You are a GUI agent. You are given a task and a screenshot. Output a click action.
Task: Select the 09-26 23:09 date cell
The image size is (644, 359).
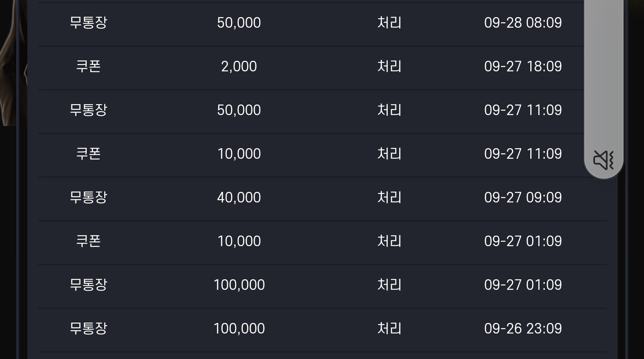coord(523,328)
